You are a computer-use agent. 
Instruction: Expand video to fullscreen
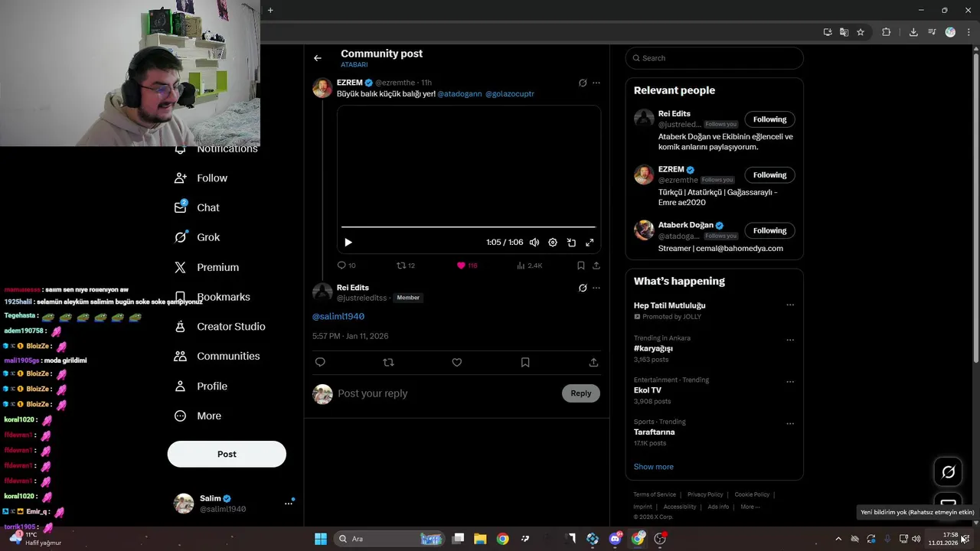tap(590, 243)
